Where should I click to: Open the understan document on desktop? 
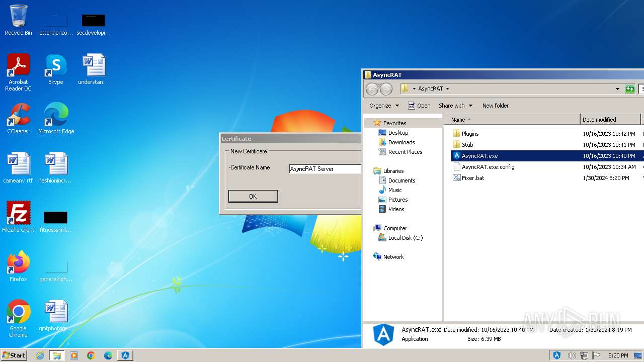click(94, 69)
